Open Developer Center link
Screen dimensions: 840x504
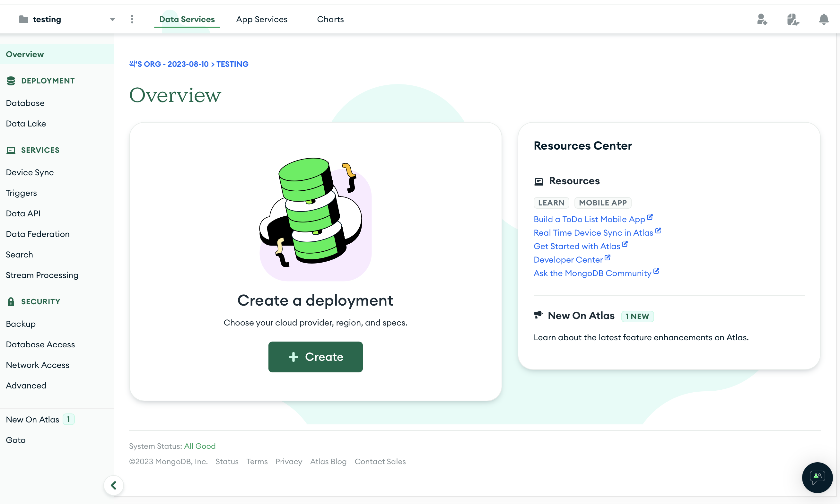click(568, 260)
